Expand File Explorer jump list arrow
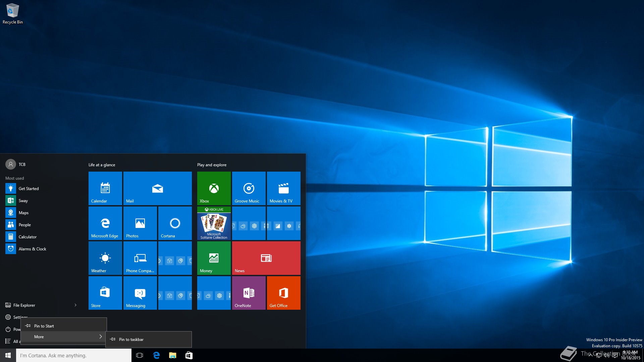This screenshot has height=362, width=644. 75,305
